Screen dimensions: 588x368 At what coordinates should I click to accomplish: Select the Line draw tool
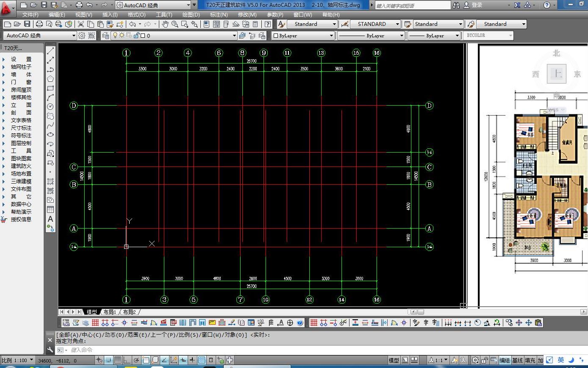click(50, 51)
